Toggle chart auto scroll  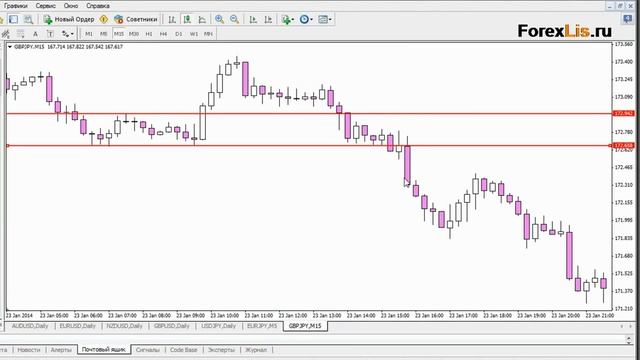click(253, 19)
